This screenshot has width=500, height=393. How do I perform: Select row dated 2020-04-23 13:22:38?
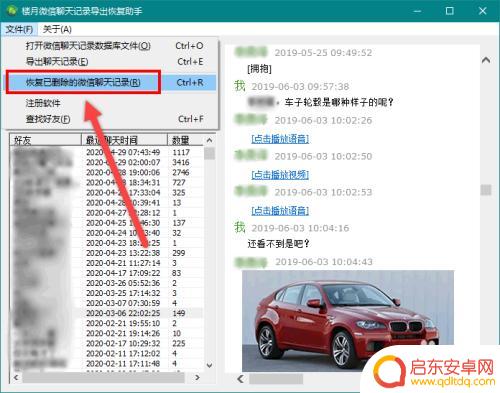pos(107,253)
